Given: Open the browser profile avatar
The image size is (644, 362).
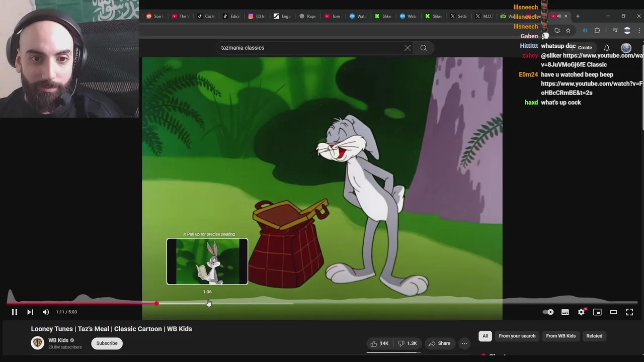Looking at the screenshot, I should pyautogui.click(x=627, y=31).
